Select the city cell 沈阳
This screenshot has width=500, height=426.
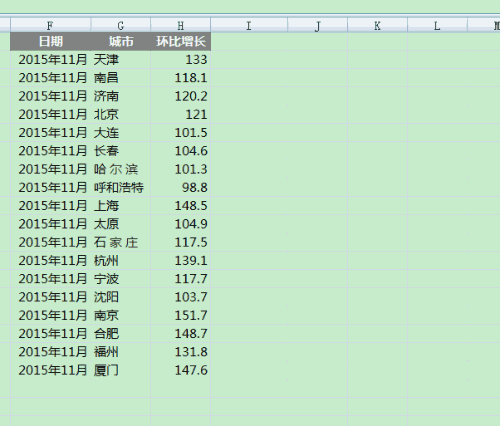[x=120, y=297]
